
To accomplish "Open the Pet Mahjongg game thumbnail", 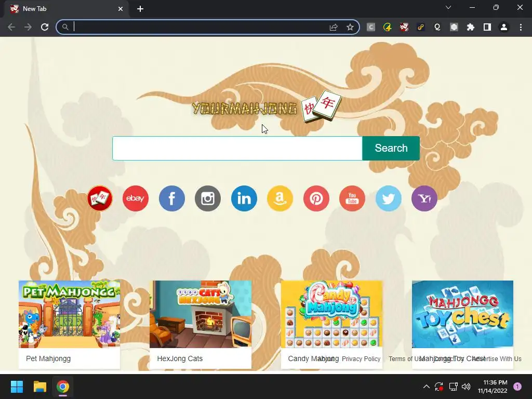I will 69,314.
